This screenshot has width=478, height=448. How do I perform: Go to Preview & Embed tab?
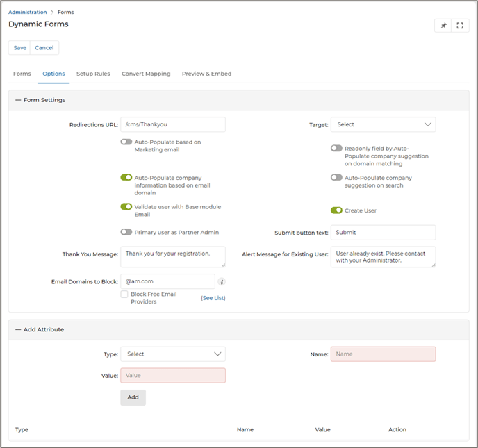206,74
